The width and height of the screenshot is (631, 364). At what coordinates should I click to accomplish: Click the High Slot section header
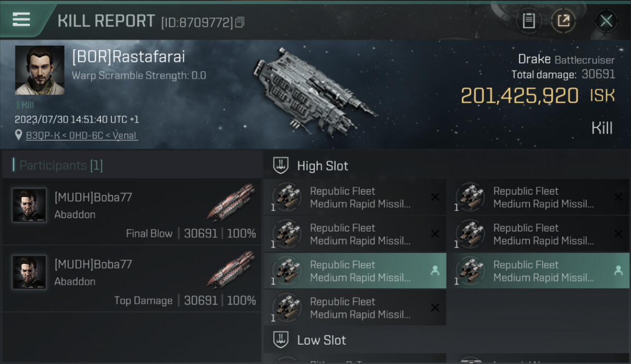pos(322,166)
